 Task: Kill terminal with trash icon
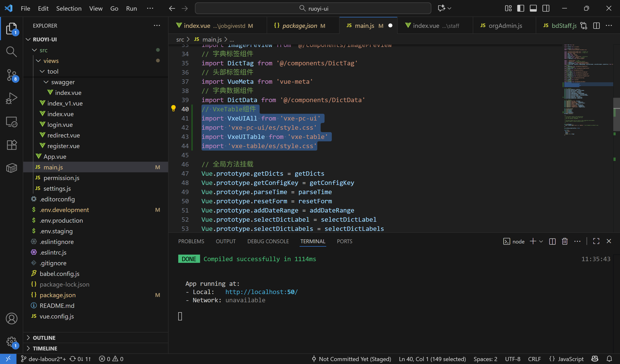pos(565,241)
